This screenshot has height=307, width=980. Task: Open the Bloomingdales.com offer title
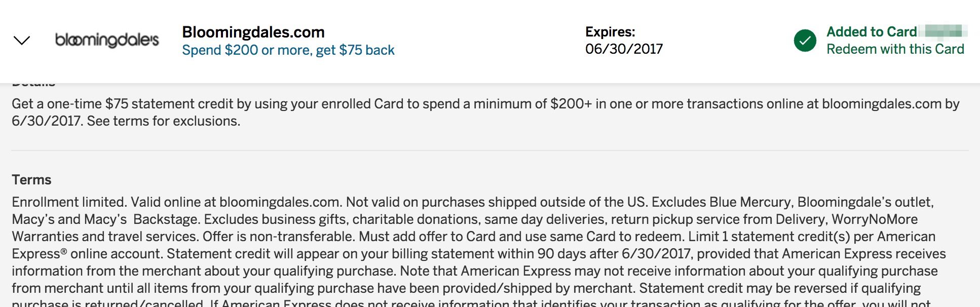pos(253,32)
